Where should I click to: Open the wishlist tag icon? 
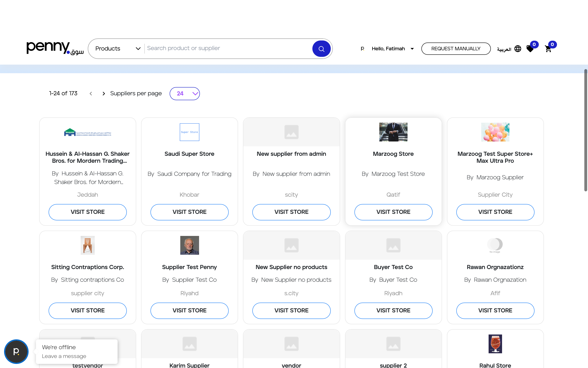point(530,49)
